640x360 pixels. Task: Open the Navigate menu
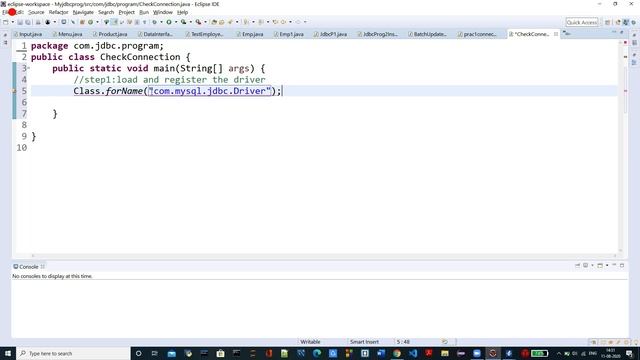pos(83,12)
